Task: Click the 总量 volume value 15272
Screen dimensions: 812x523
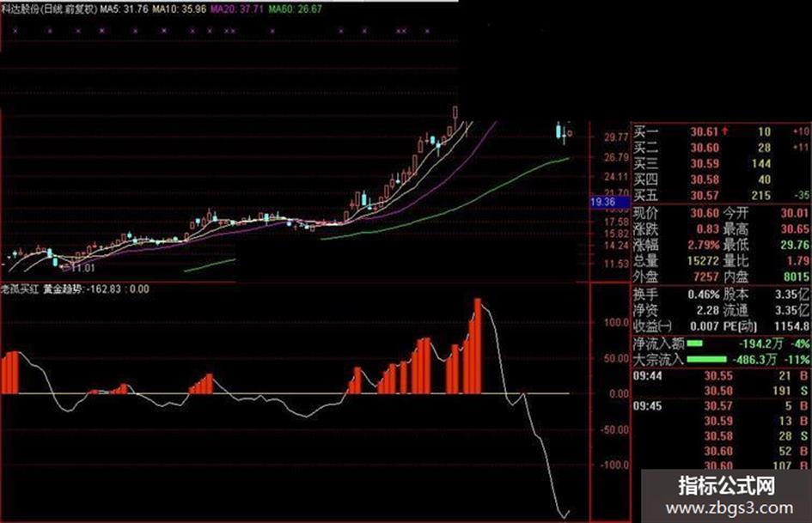Action: pyautogui.click(x=703, y=261)
